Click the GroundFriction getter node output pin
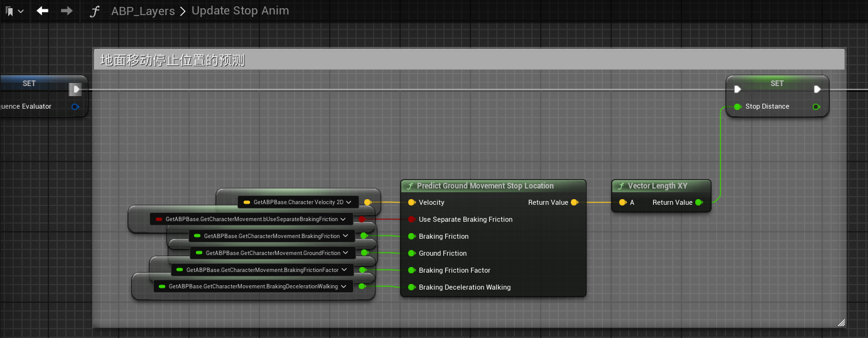This screenshot has height=338, width=868. [364, 253]
